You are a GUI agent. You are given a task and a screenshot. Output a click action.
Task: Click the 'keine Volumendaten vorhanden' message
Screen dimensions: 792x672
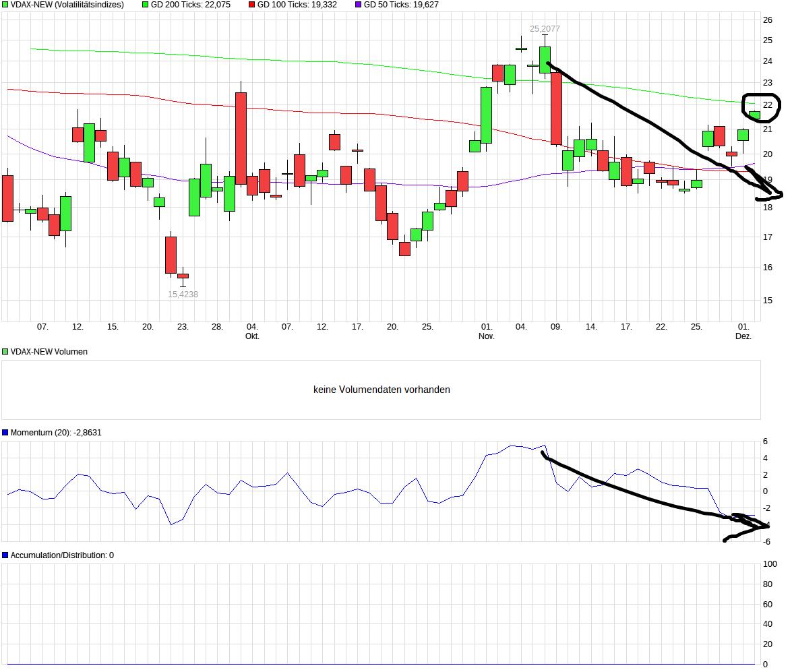click(382, 390)
